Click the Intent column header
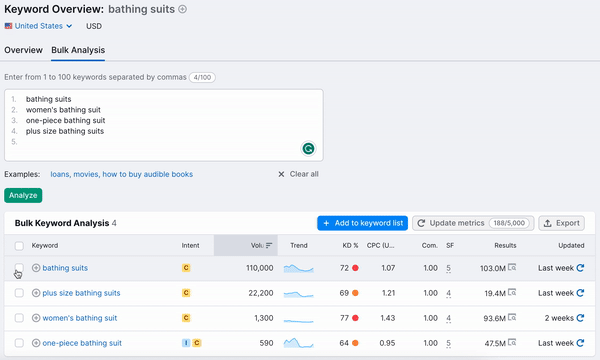This screenshot has width=600, height=360. pyautogui.click(x=191, y=246)
